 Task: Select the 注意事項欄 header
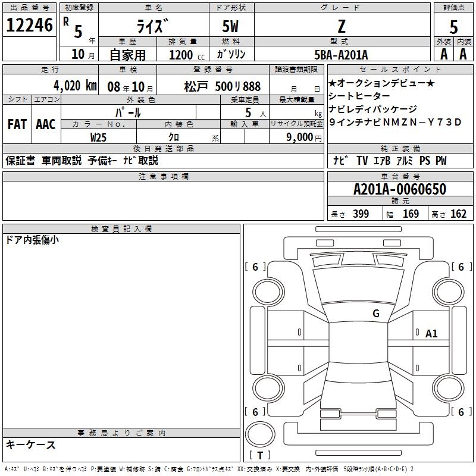(x=163, y=176)
